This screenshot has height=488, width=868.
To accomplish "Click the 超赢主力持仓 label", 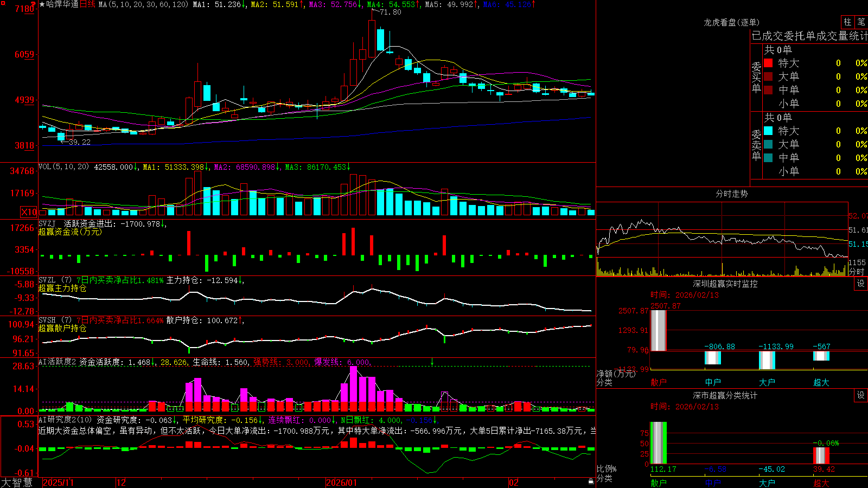I will (x=62, y=288).
